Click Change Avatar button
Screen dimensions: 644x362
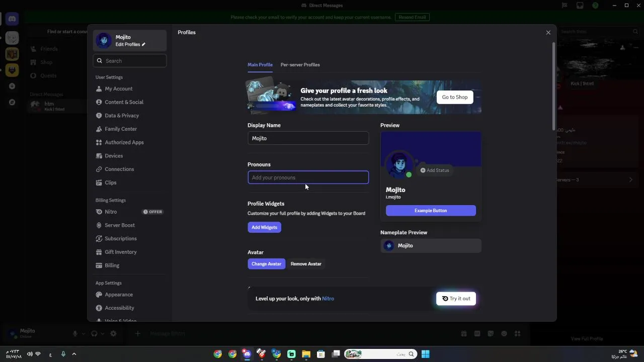[x=266, y=264]
